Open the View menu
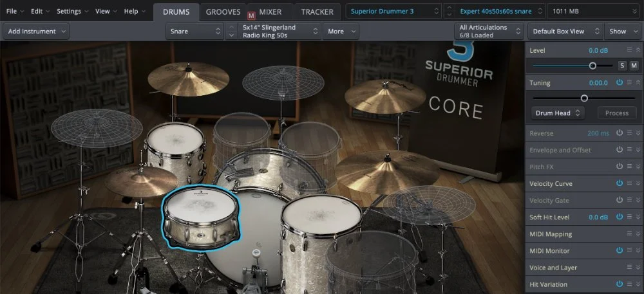The height and width of the screenshot is (294, 644). tap(106, 12)
